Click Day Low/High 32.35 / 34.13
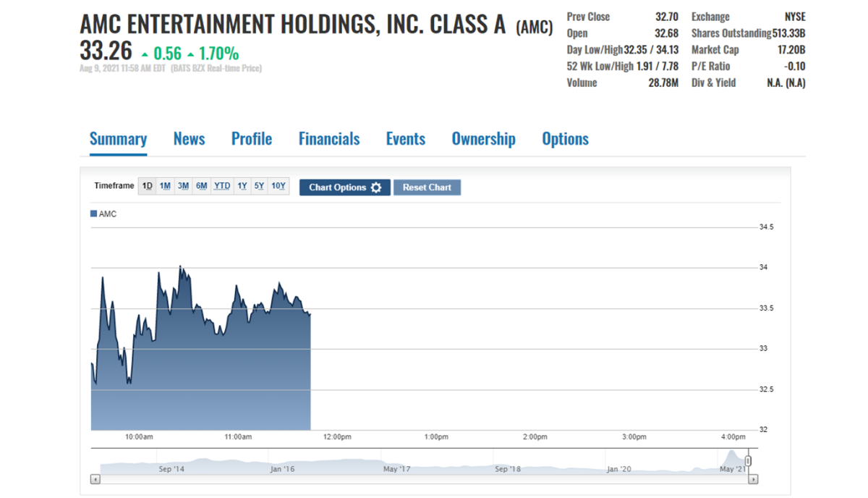Screen dimensions: 868x498 [x=651, y=50]
